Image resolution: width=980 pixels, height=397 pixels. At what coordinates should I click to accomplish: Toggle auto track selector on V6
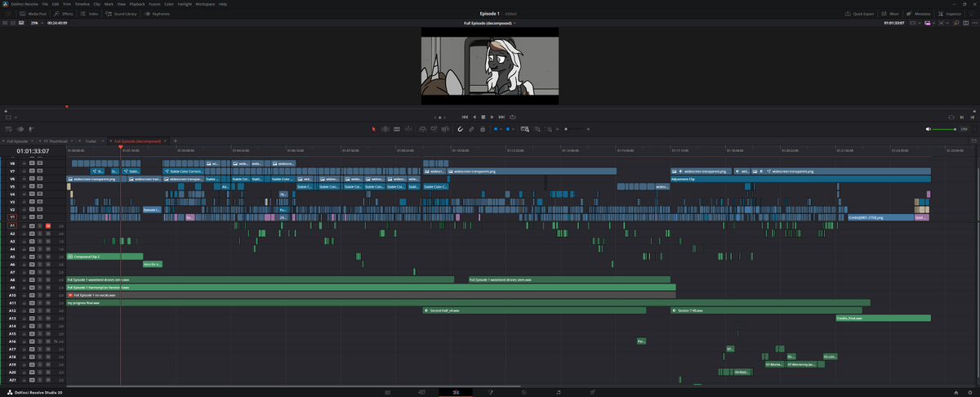coord(32,179)
